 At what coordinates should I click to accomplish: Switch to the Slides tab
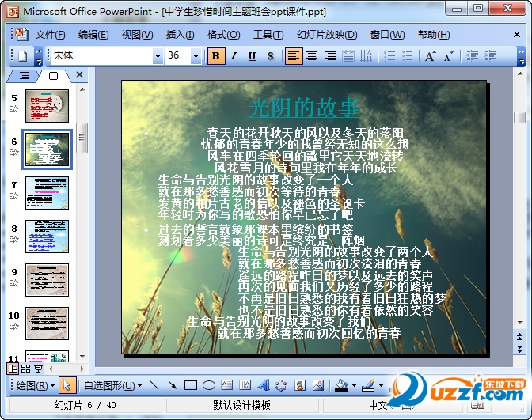53,76
